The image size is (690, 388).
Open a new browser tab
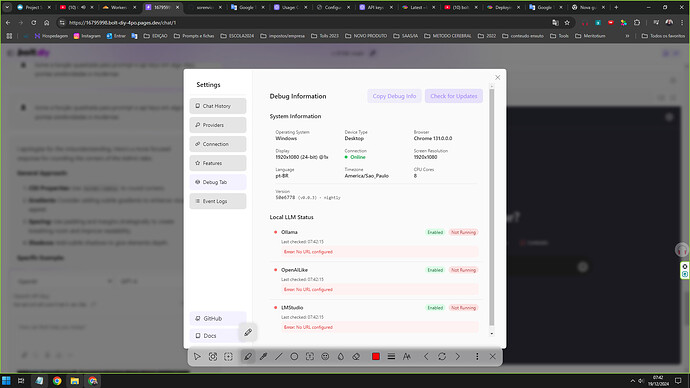616,7
